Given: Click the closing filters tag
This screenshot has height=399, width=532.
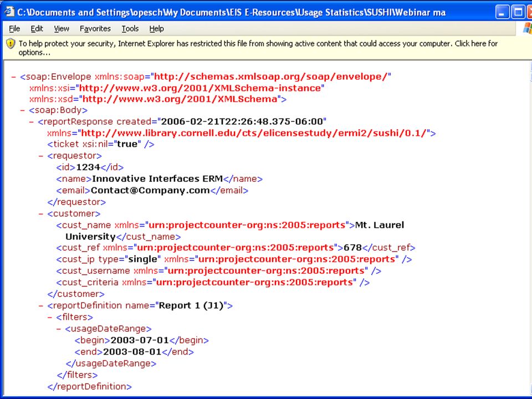Looking at the screenshot, I should tap(78, 375).
